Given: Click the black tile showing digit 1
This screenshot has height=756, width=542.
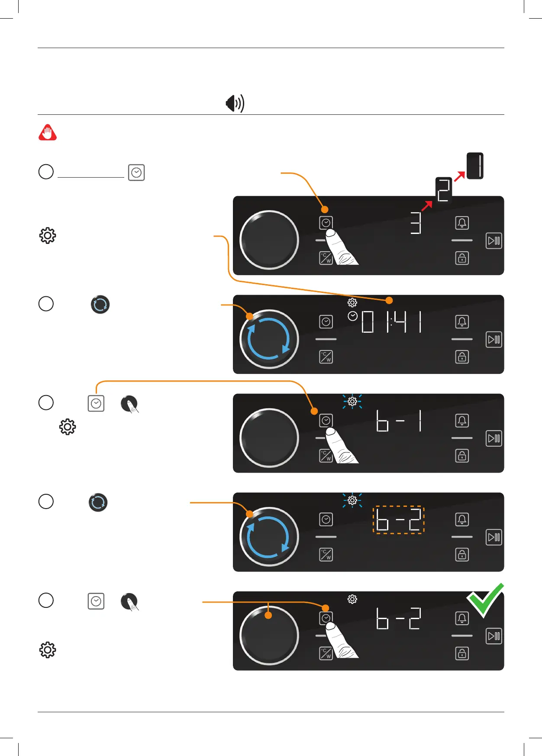Looking at the screenshot, I should 475,166.
